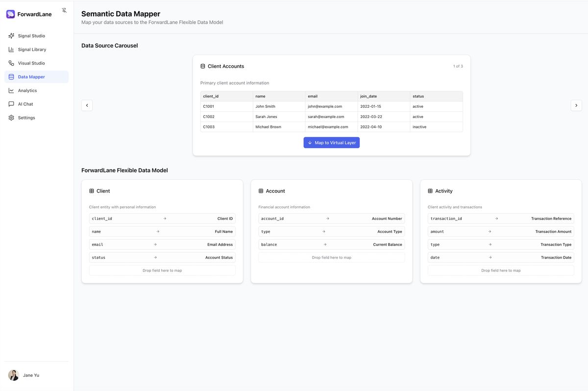
Task: Click the name column header
Action: [x=279, y=97]
